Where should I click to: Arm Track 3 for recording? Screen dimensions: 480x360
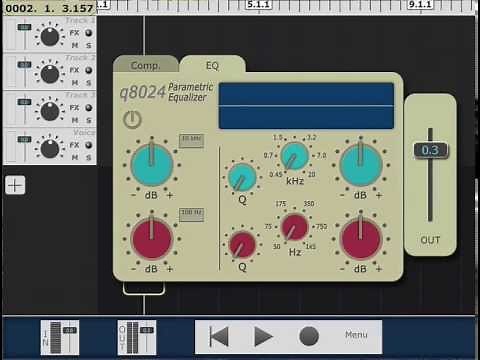click(88, 108)
